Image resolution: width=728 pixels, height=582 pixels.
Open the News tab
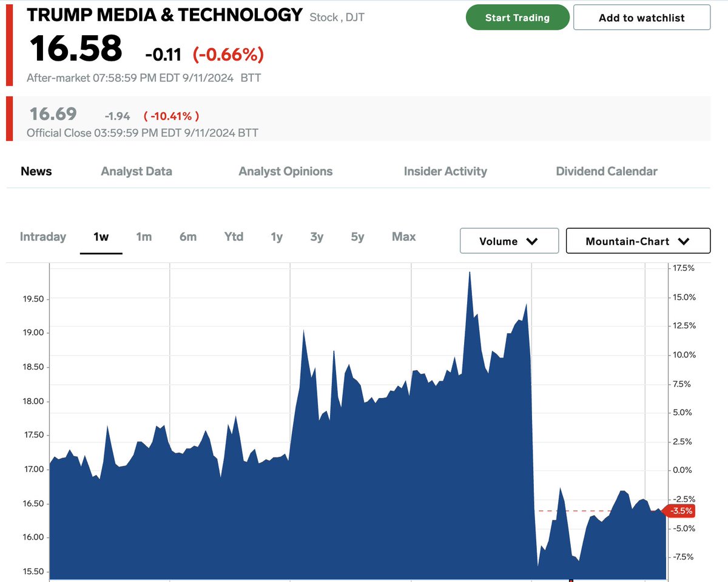pos(36,171)
